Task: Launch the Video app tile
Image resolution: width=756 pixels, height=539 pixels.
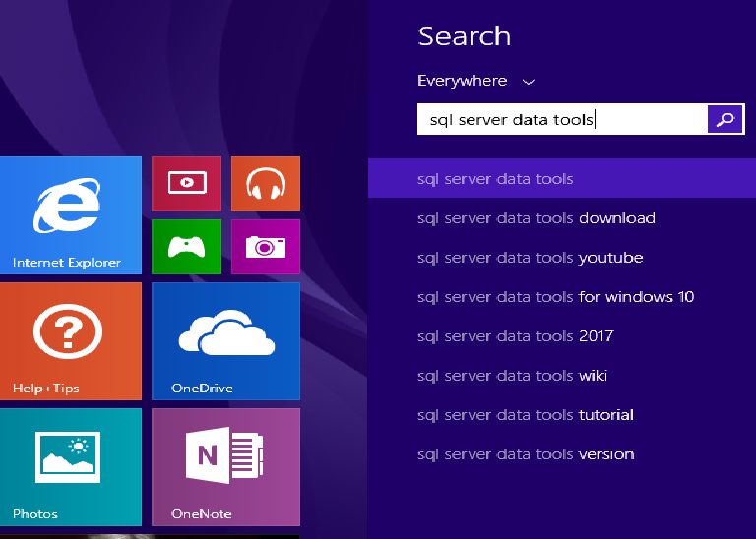Action: [187, 184]
